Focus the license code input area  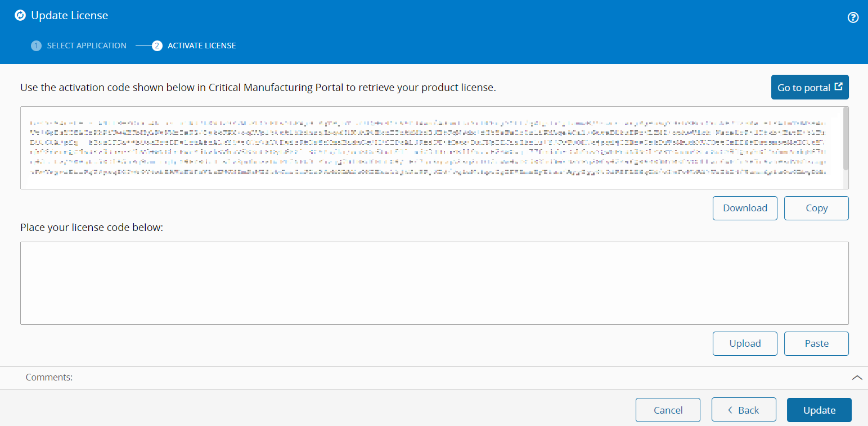[x=434, y=283]
